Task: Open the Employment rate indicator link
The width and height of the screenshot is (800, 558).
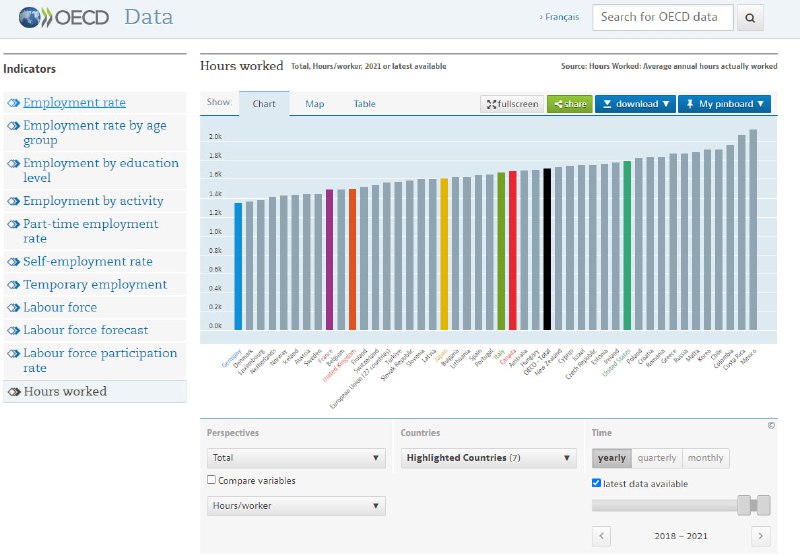Action: click(74, 103)
